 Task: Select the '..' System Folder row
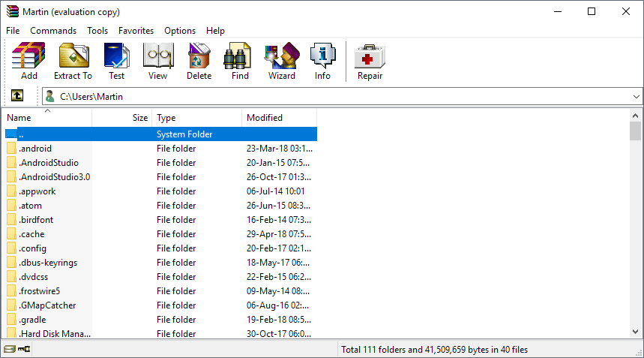161,134
